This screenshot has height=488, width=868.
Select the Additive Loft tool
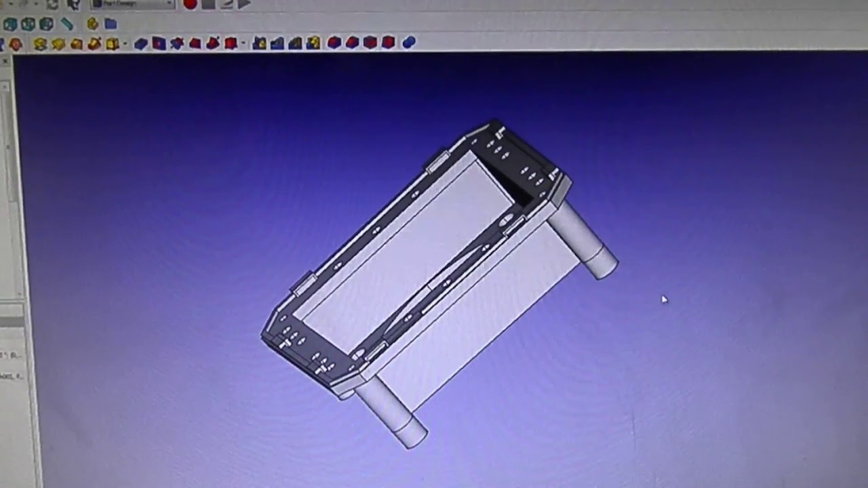(x=76, y=44)
